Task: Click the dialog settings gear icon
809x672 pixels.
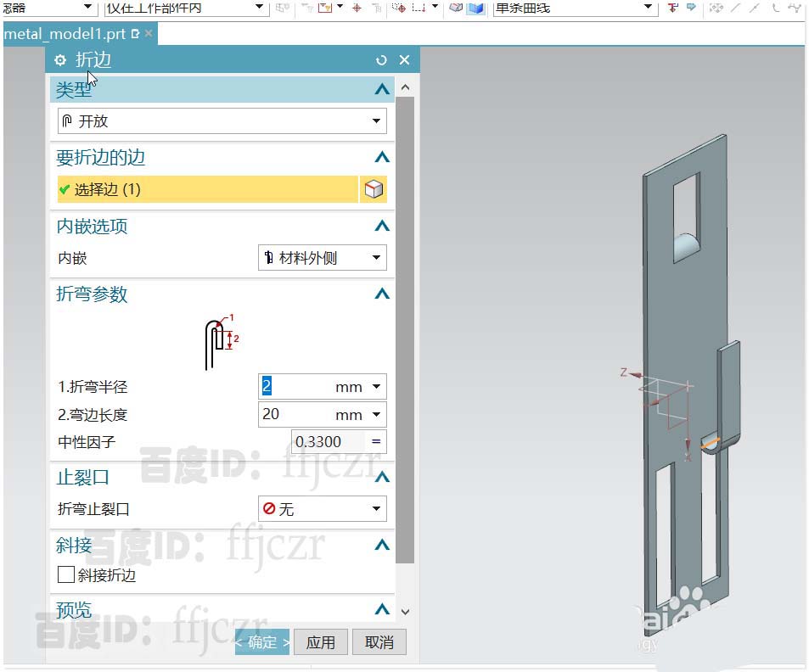Action: click(60, 60)
